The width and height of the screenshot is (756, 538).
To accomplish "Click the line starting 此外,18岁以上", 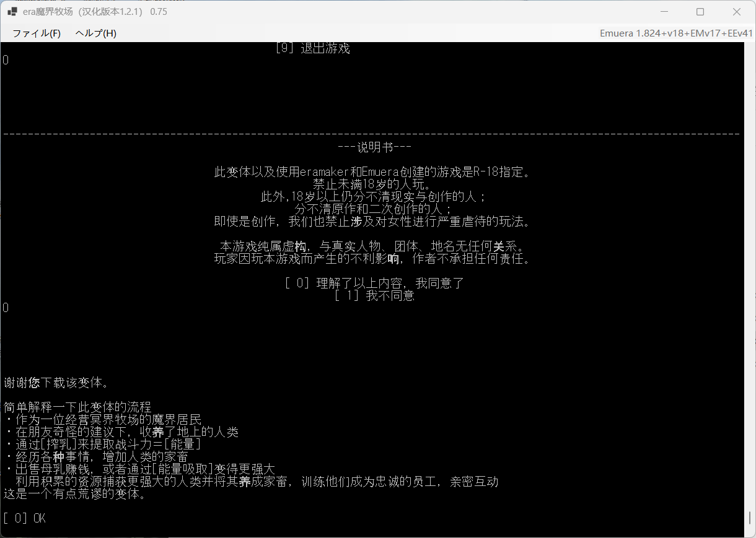I will tap(373, 197).
